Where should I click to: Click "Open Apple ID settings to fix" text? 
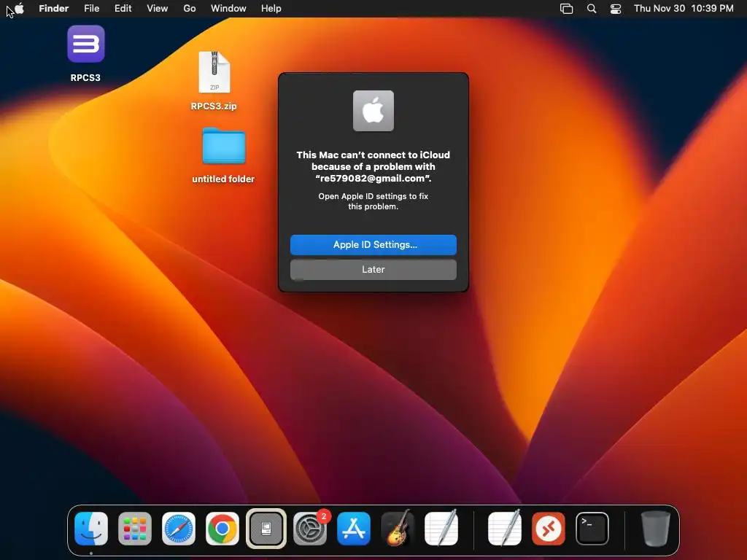coord(373,196)
